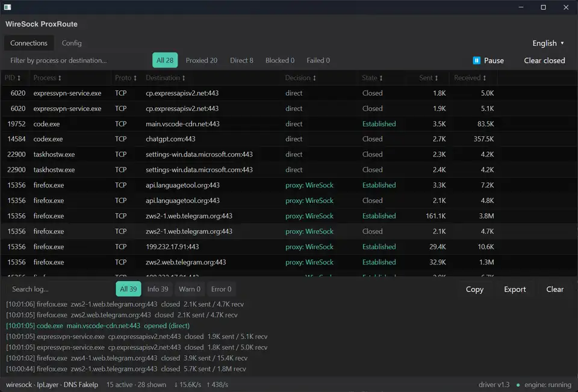Screen dimensions: 578x392
Task: Select the All 39 log filter
Action: 128,289
